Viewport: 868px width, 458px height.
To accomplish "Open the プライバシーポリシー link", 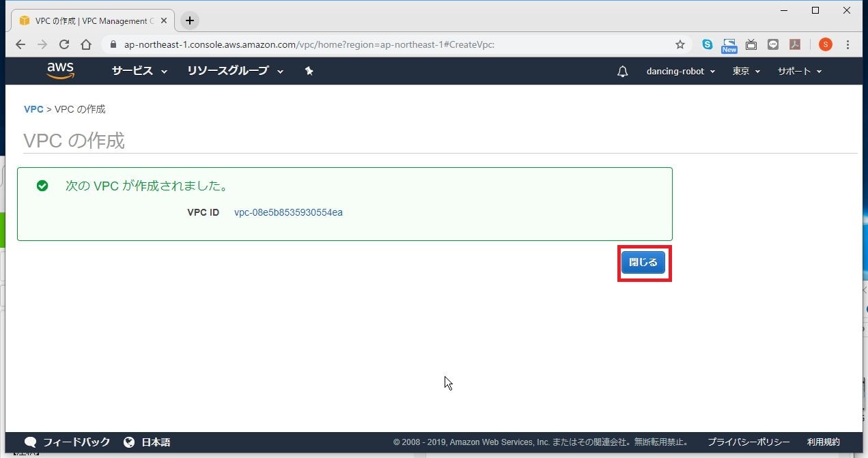I will 748,442.
